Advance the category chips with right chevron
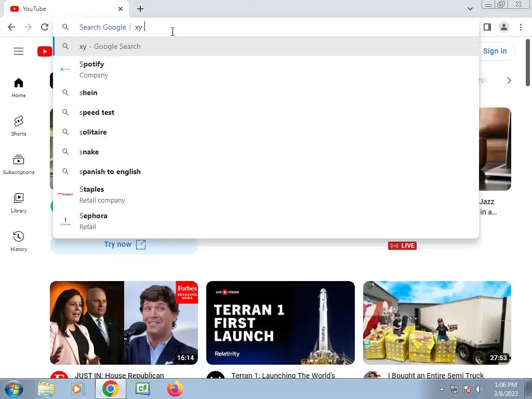Screen dimensions: 532x399 coord(509,81)
